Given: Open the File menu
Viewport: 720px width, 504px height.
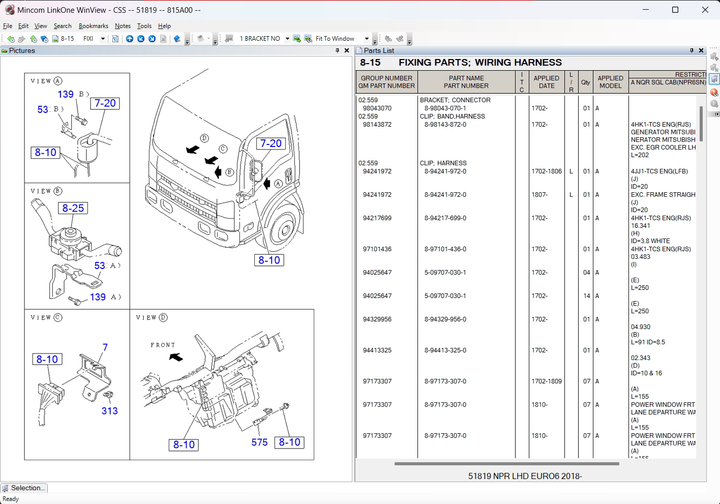Looking at the screenshot, I should [7, 26].
